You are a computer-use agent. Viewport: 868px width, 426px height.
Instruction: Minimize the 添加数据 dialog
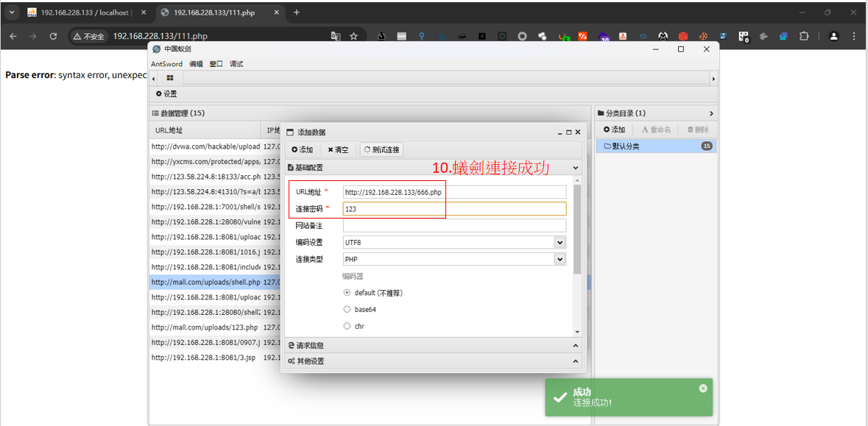pyautogui.click(x=560, y=132)
